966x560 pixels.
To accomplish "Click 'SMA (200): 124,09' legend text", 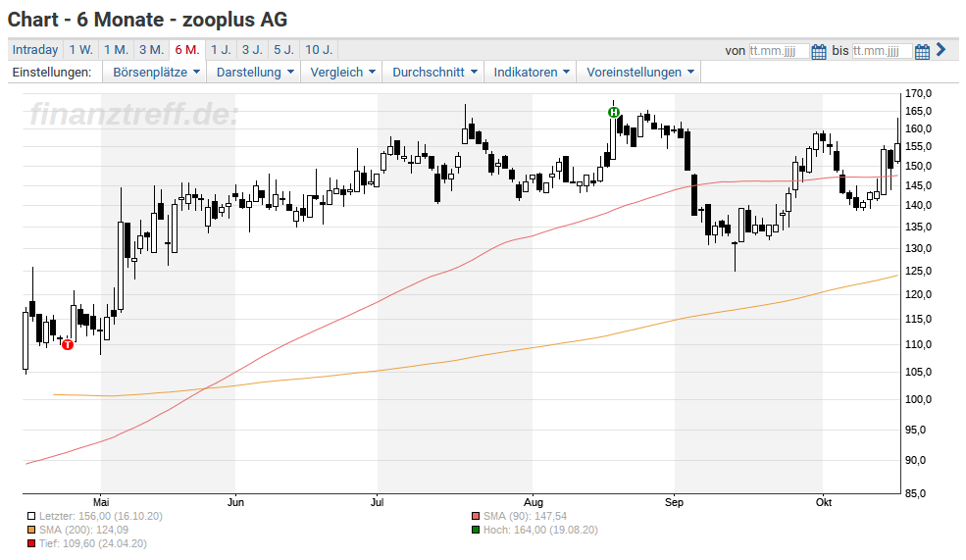I will (83, 530).
